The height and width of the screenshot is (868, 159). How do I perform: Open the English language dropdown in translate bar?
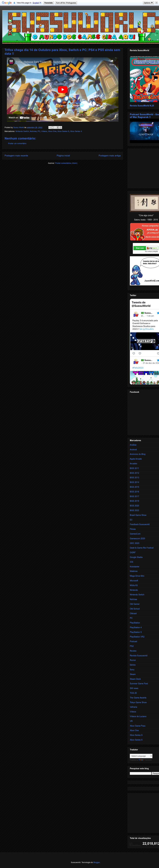coord(37,3)
